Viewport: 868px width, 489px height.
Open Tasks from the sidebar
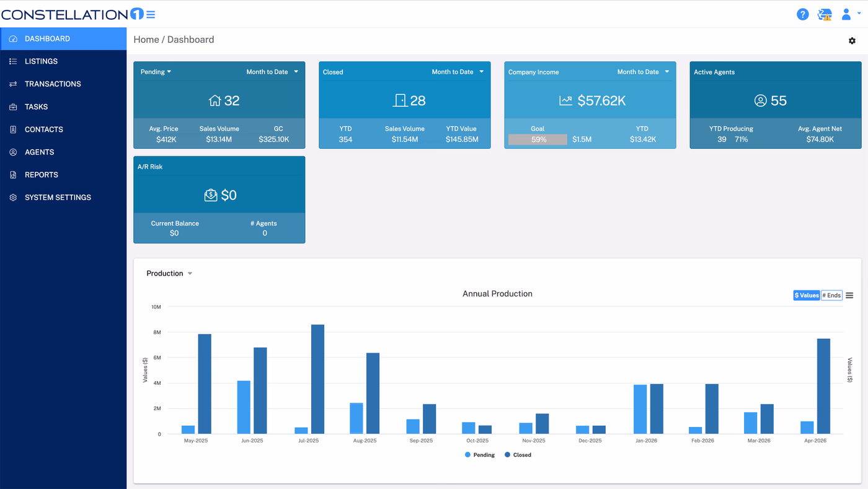[63, 107]
